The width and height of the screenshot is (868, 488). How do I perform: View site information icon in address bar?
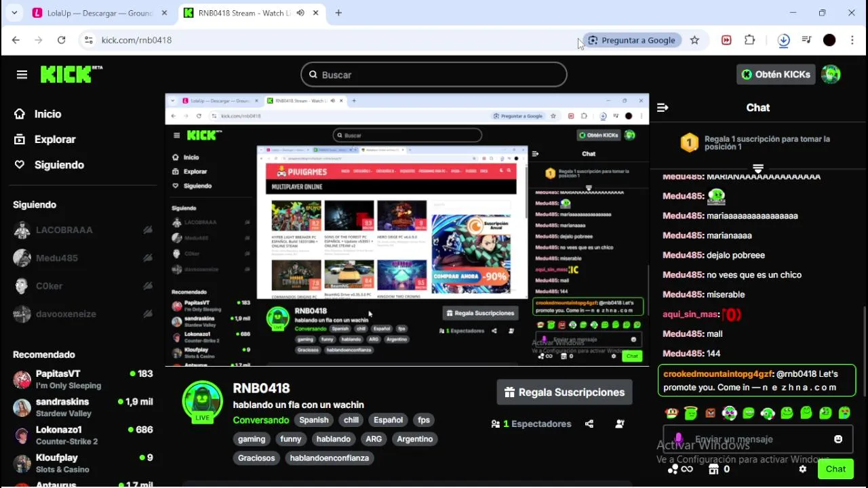[x=88, y=40]
